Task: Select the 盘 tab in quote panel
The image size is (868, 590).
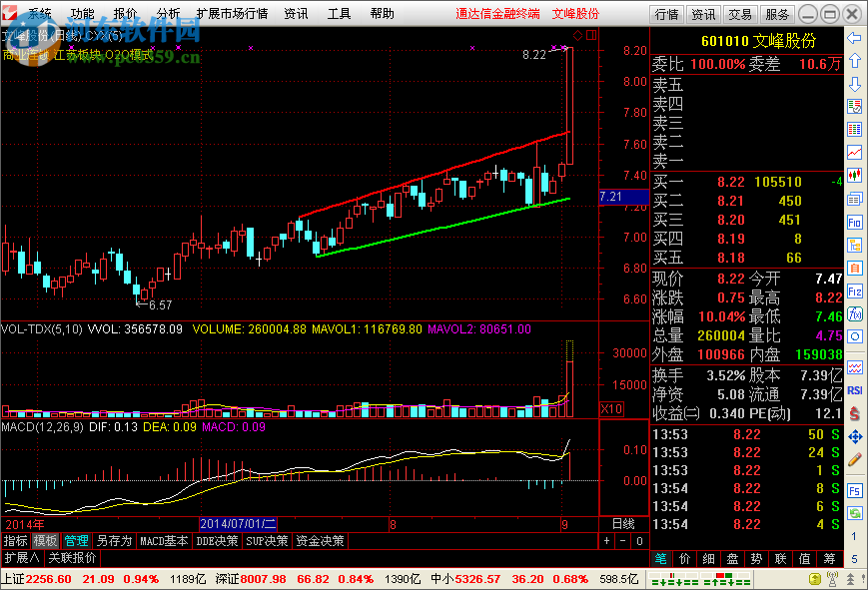Action: point(732,558)
